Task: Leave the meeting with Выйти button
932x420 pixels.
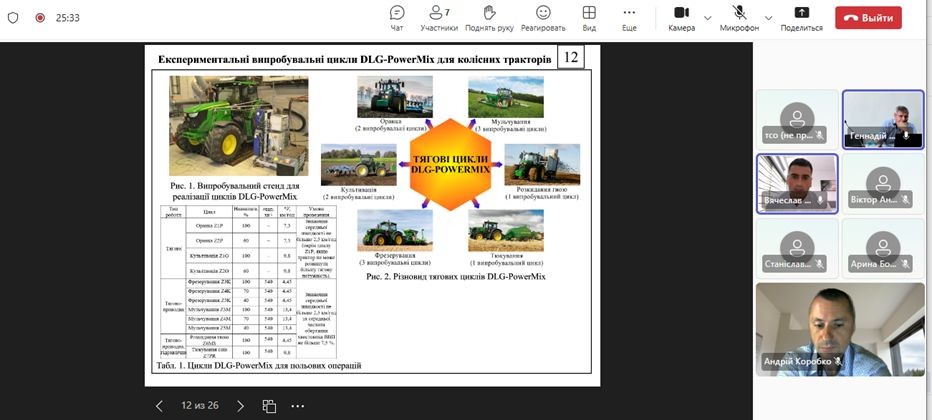Action: [x=868, y=17]
